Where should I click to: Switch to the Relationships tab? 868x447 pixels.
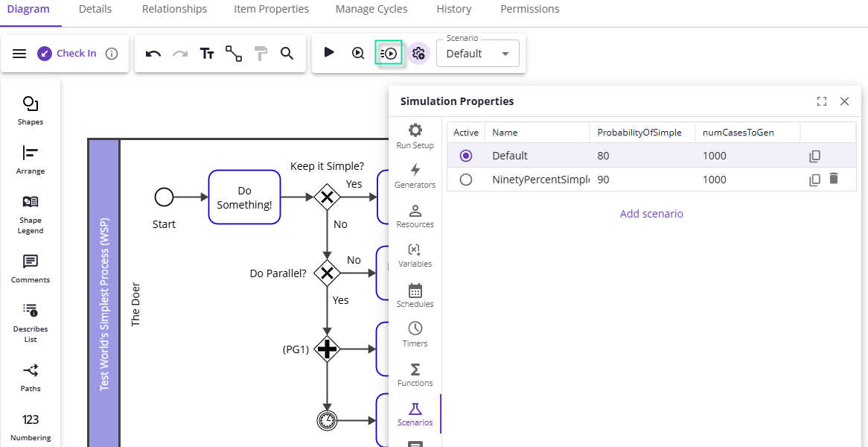[x=174, y=10]
